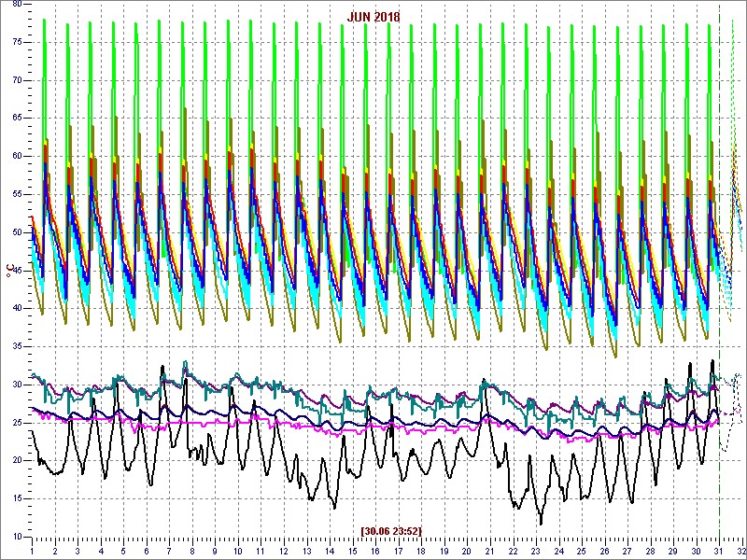Click day 32 on the date axis
Image resolution: width=747 pixels, height=560 pixels.
click(x=741, y=551)
